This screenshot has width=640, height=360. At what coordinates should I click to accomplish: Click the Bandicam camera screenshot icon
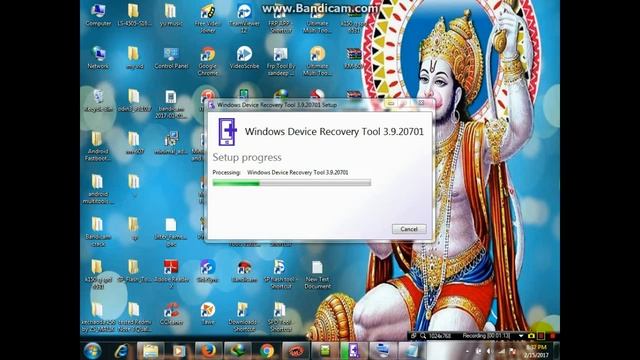531,336
